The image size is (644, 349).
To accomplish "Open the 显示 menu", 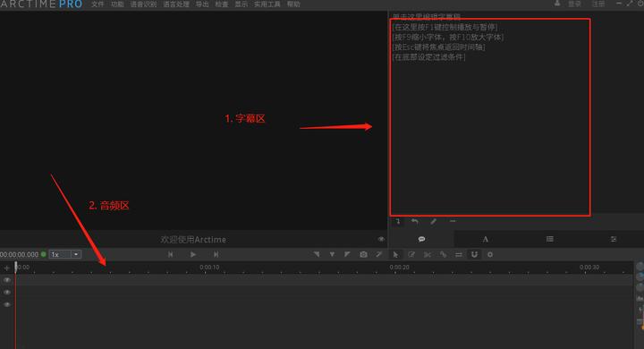I will point(241,4).
